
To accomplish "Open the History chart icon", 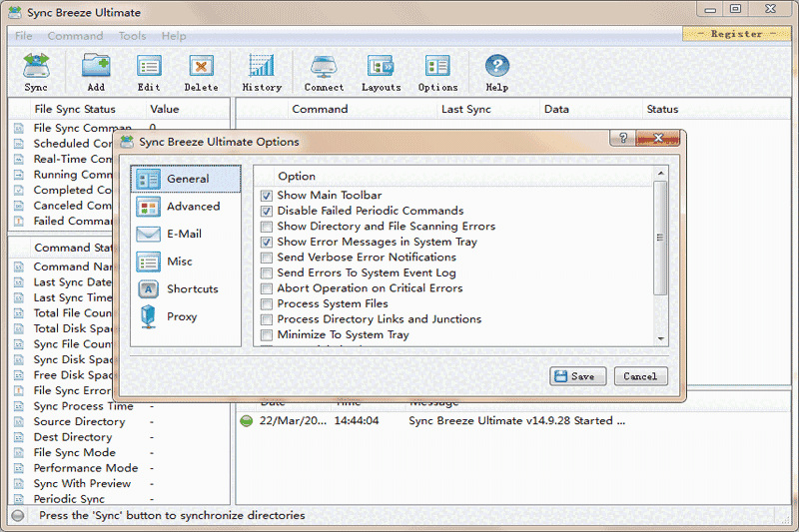I will click(262, 66).
